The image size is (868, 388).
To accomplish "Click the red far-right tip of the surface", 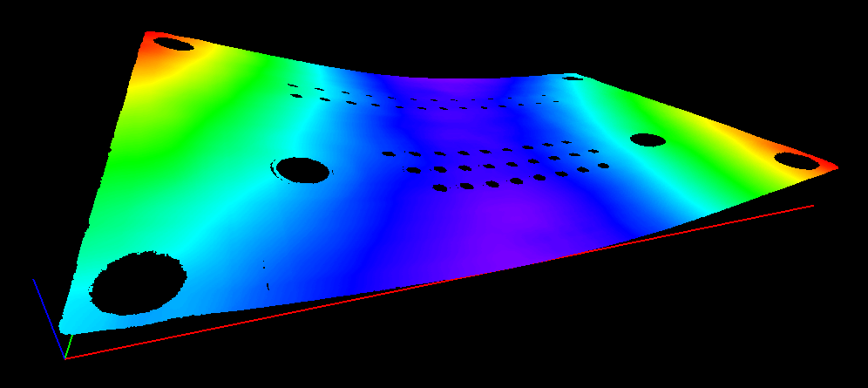I will click(x=832, y=167).
